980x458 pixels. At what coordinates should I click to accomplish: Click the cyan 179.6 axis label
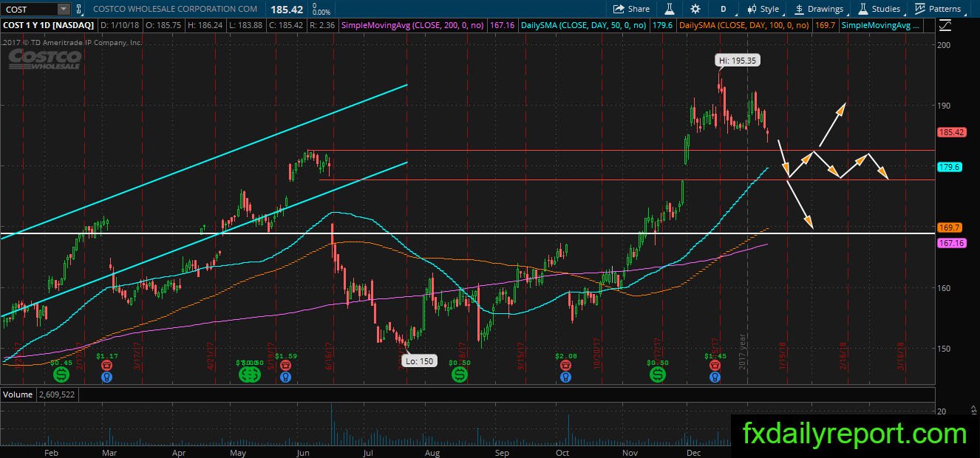click(x=948, y=168)
